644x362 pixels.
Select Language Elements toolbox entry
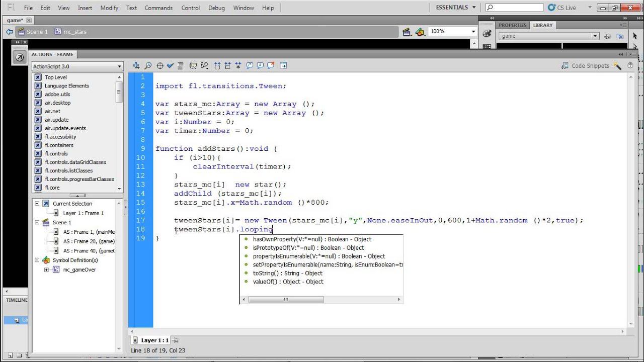click(66, 86)
